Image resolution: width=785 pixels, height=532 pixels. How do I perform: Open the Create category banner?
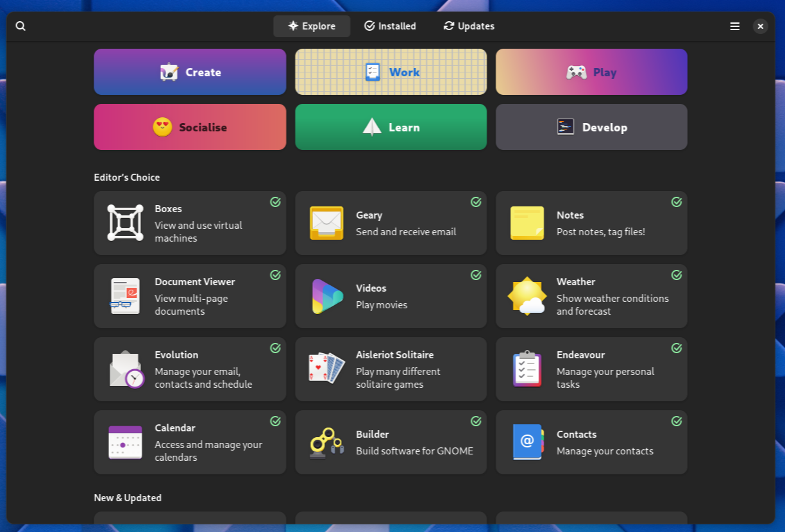point(190,72)
